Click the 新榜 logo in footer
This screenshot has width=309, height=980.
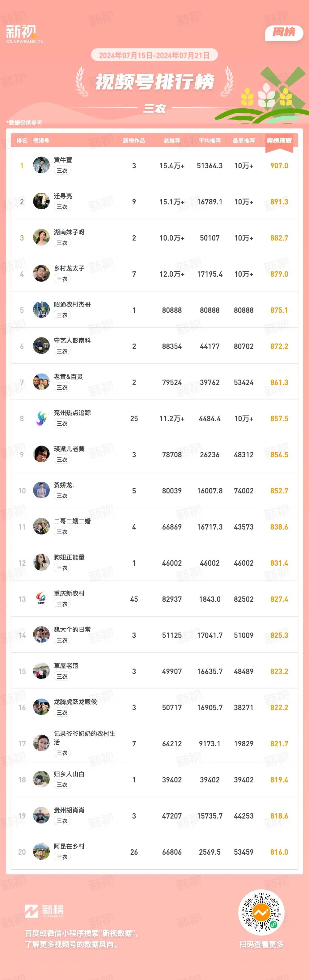(44, 911)
